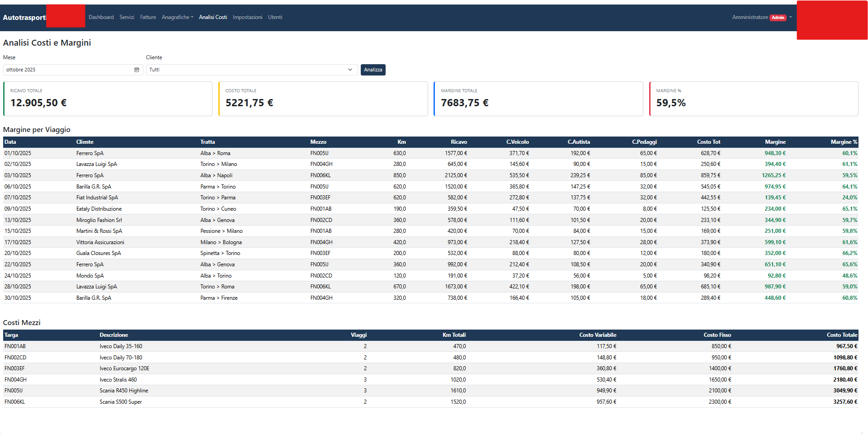Click the Ricavo Totale summary card
868x434 pixels.
[107, 99]
